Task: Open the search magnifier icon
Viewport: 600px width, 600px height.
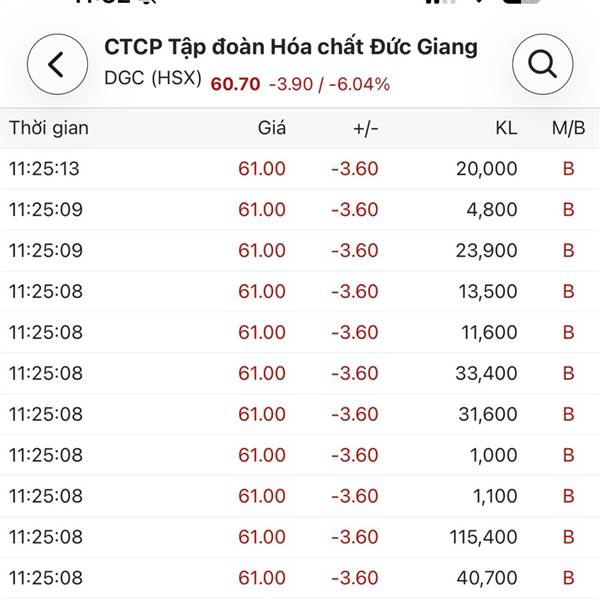Action: pos(542,65)
